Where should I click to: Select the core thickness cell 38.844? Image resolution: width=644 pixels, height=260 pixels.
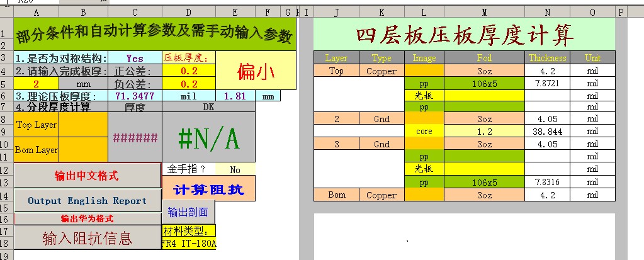point(547,132)
